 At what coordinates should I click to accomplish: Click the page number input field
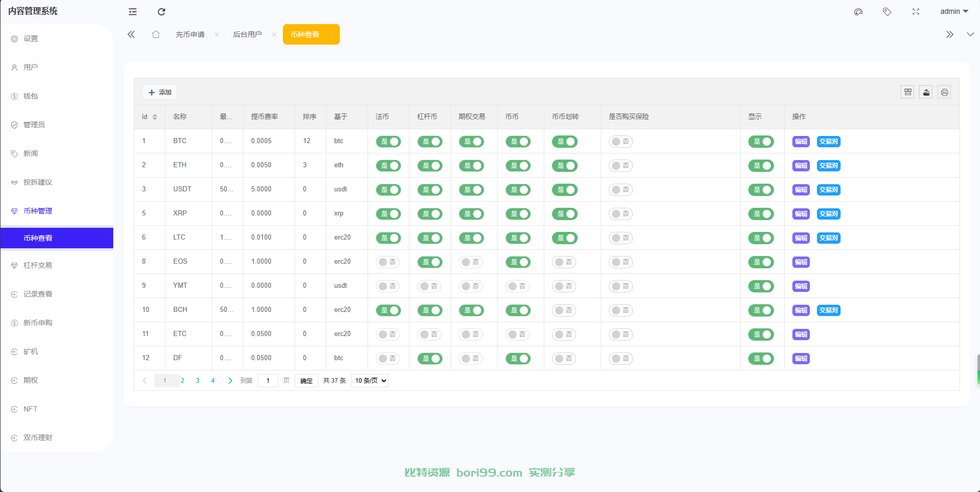coord(268,381)
